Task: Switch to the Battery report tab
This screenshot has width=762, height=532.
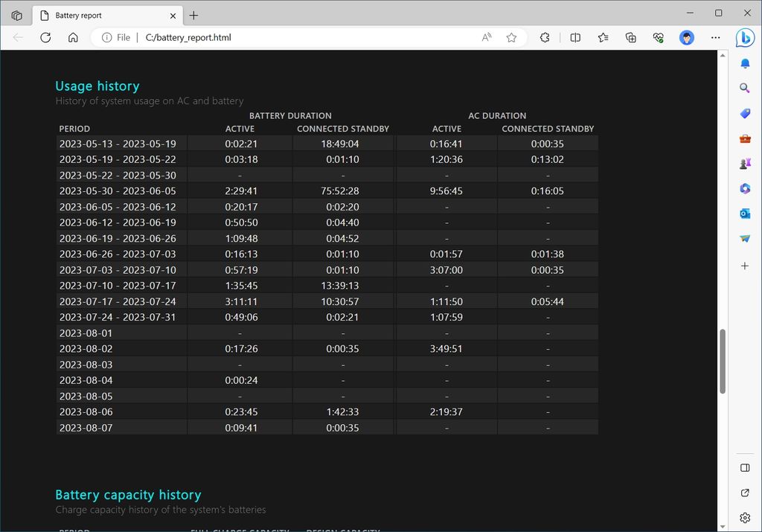Action: (x=104, y=15)
